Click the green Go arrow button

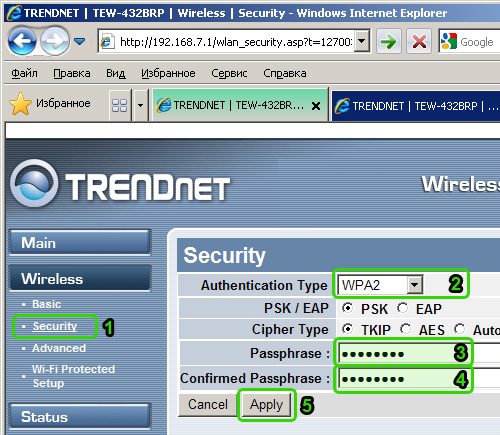[389, 42]
